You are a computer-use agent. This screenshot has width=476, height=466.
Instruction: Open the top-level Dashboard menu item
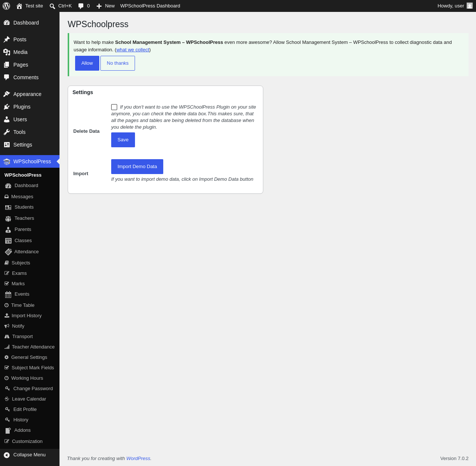tap(30, 23)
